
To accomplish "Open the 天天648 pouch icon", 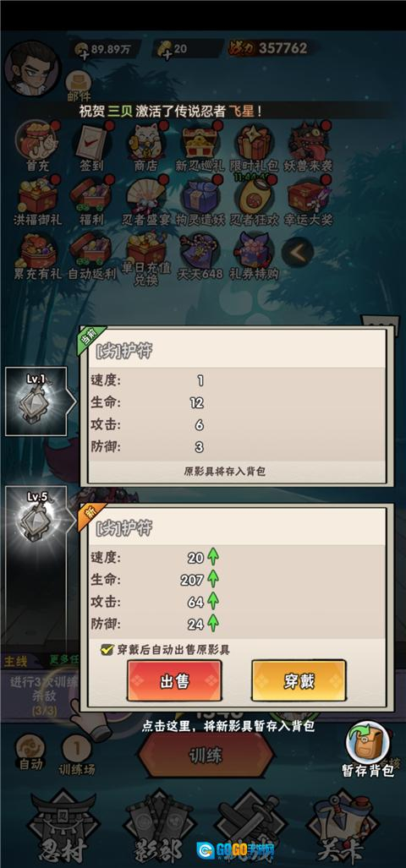I will coord(200,252).
